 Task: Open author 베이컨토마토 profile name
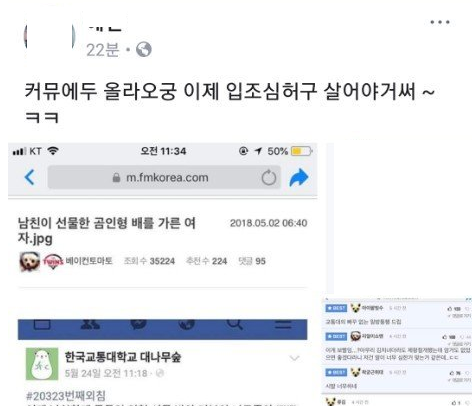click(x=89, y=261)
